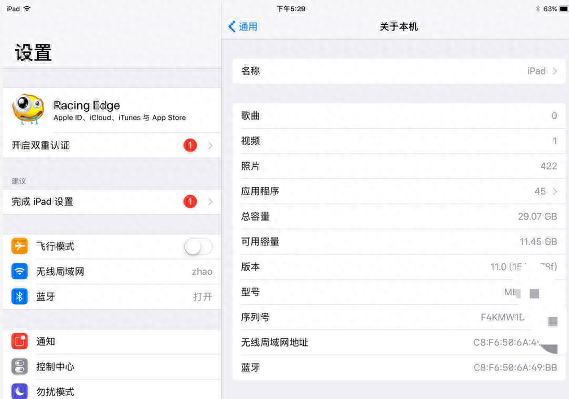Screen dimensions: 569x399
Task: Expand chevron next to name iPad
Action: [555, 71]
